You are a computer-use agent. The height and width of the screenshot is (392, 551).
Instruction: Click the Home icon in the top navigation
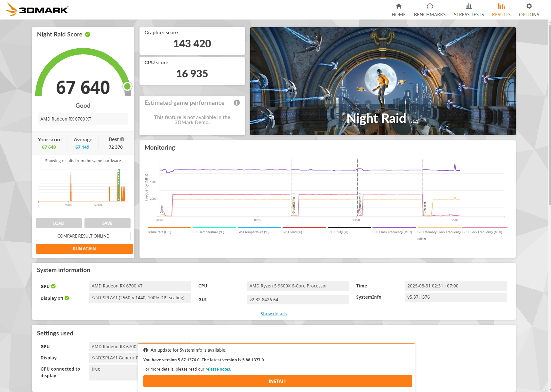click(x=398, y=6)
